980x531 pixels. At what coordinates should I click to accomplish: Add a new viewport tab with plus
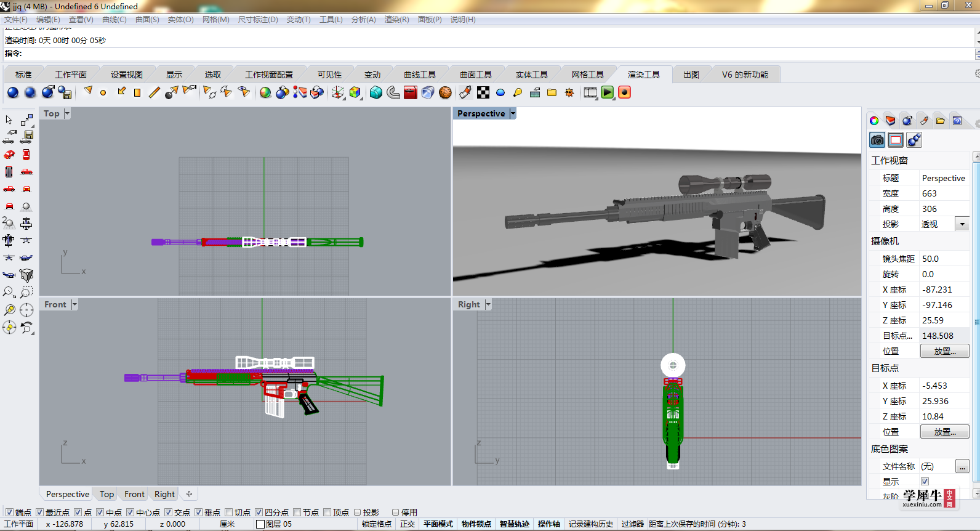point(189,494)
